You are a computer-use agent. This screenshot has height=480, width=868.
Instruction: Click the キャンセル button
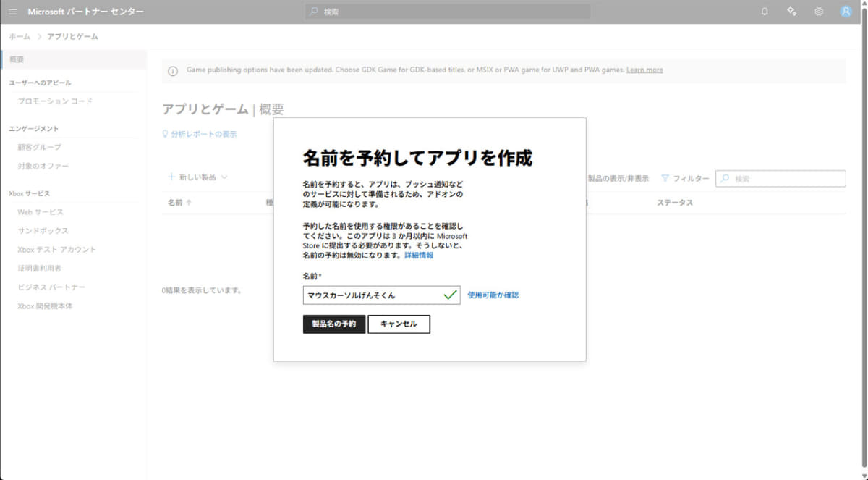[399, 324]
